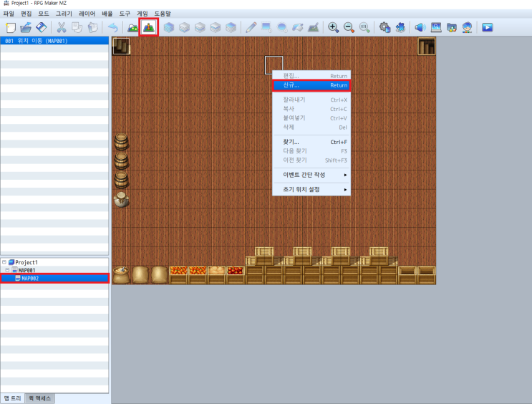Open the 도구 menu

point(125,14)
